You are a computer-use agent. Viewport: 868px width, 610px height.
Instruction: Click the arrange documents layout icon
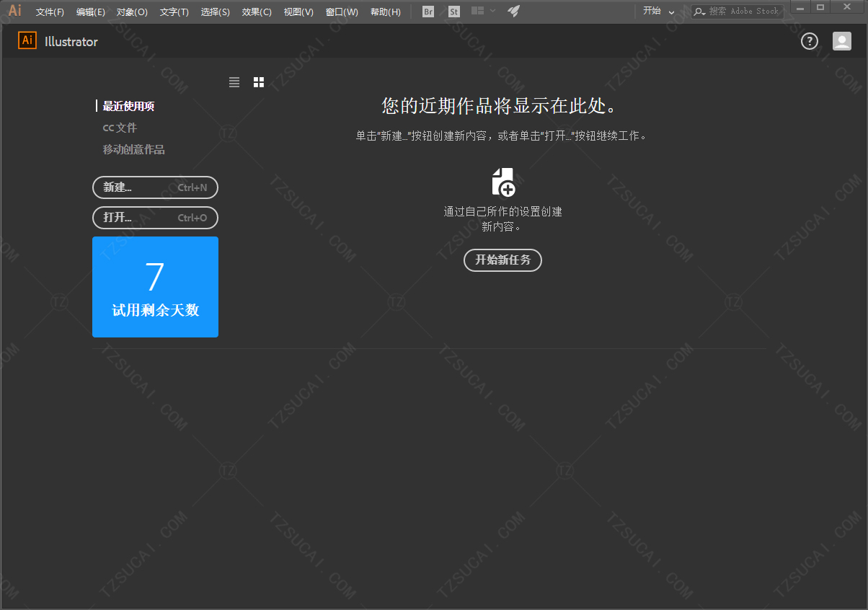point(477,11)
